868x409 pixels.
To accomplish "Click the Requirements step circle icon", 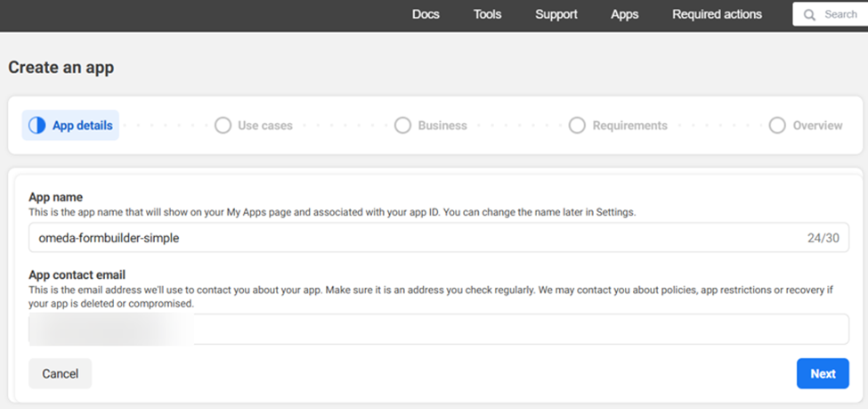I will pyautogui.click(x=577, y=126).
